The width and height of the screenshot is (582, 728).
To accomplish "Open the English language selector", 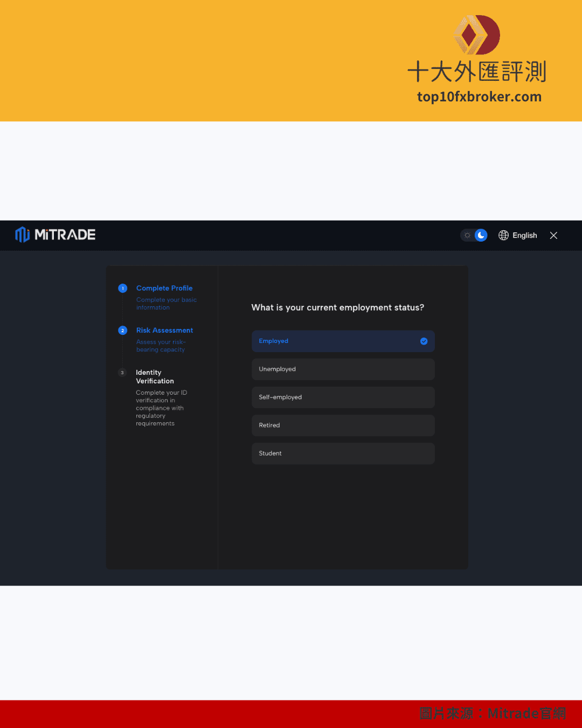I will pos(524,236).
